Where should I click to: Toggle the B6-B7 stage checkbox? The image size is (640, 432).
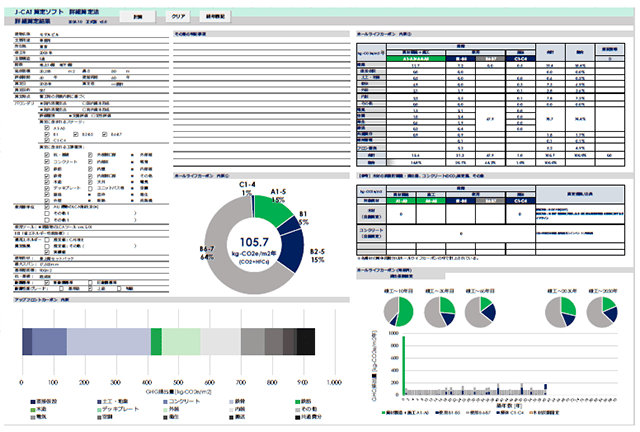tap(105, 134)
